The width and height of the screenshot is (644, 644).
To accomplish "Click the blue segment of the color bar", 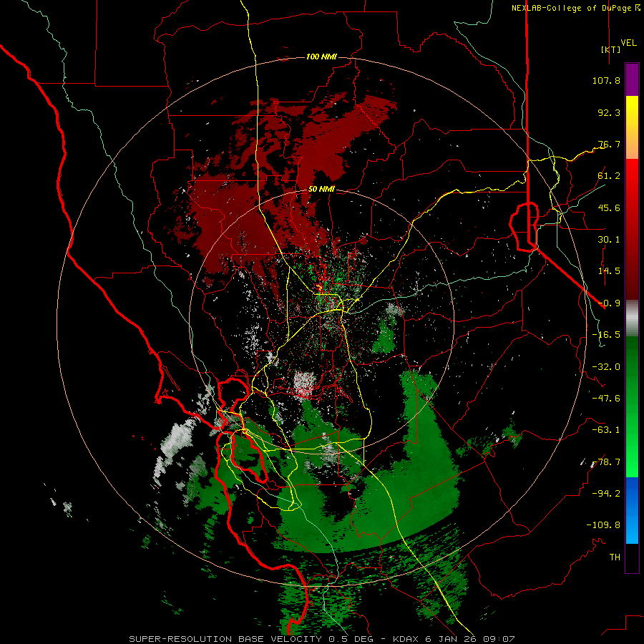I will [632, 510].
